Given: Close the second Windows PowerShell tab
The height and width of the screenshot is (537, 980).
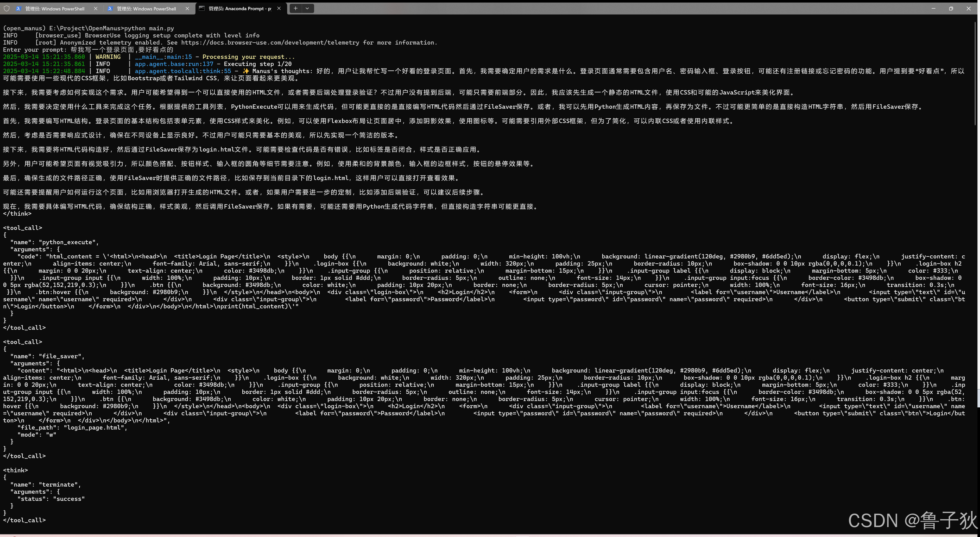Looking at the screenshot, I should pos(187,8).
